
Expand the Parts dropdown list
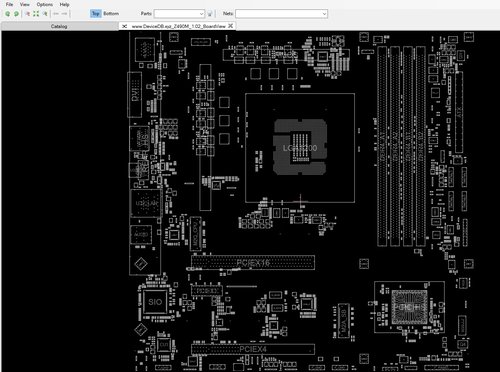pos(201,14)
